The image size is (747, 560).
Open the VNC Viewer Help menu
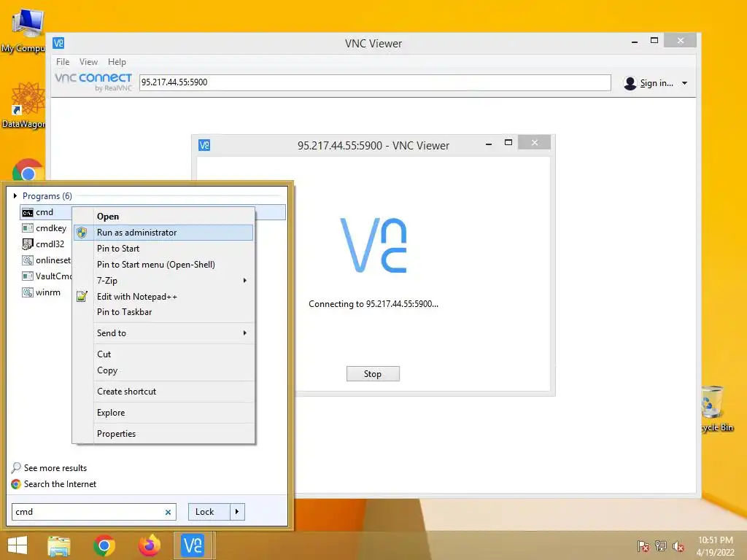tap(117, 62)
